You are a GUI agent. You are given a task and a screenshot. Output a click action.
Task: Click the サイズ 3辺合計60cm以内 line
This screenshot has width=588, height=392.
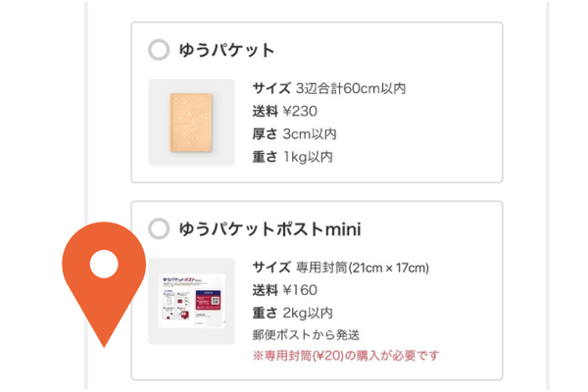pos(329,88)
